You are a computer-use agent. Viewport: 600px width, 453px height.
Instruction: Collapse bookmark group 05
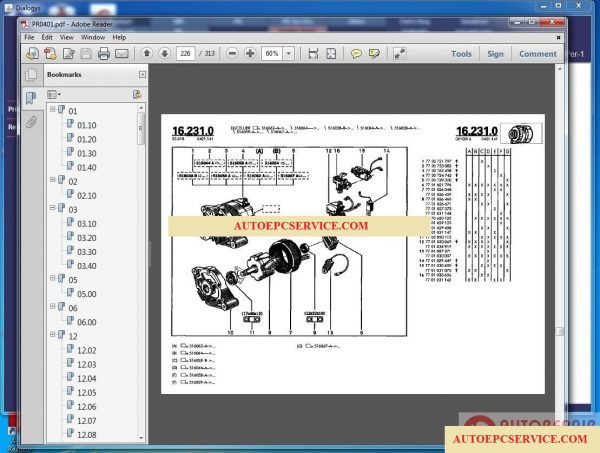pyautogui.click(x=53, y=278)
